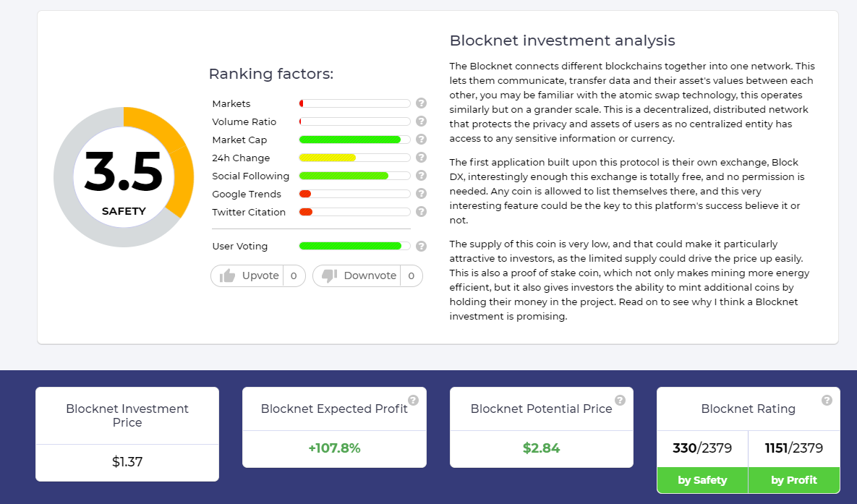Open Volume Ratio help question icon
Screen dimensions: 857x504
pyautogui.click(x=421, y=121)
